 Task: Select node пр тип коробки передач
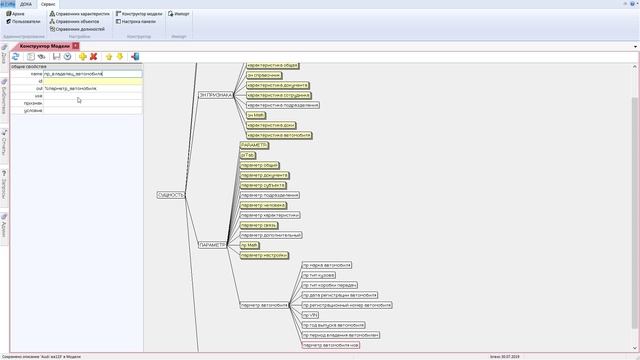330,285
